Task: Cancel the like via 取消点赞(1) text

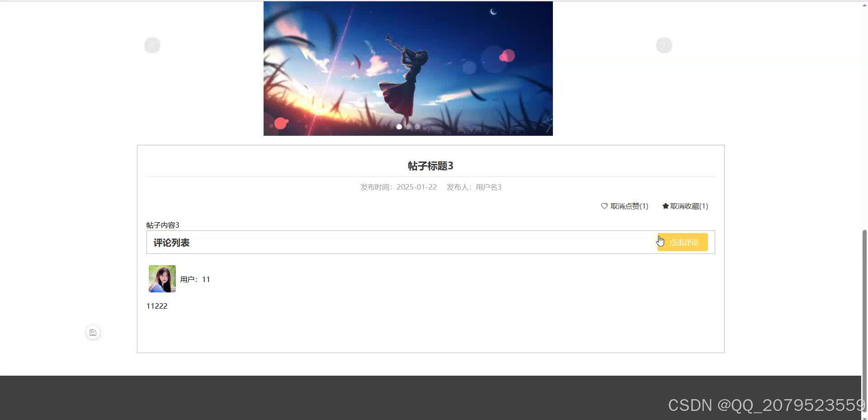Action: (629, 206)
